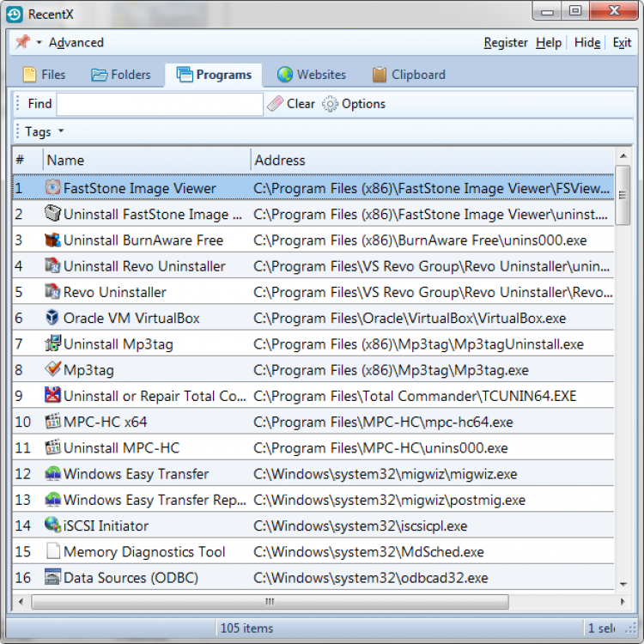Click the Clear eraser icon

pos(275,104)
